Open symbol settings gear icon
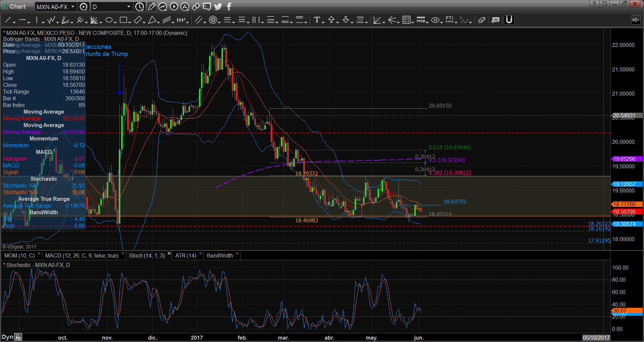This screenshot has height=342, width=644. (84, 7)
